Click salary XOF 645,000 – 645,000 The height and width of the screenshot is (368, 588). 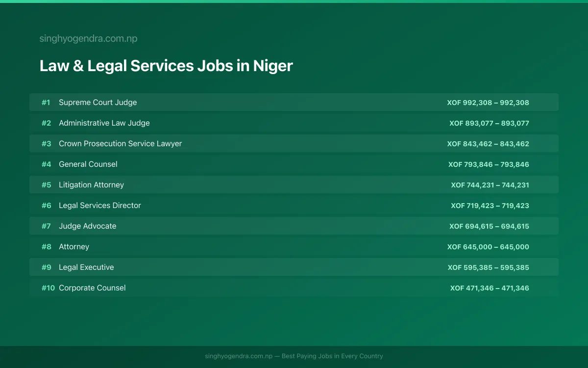(x=488, y=247)
